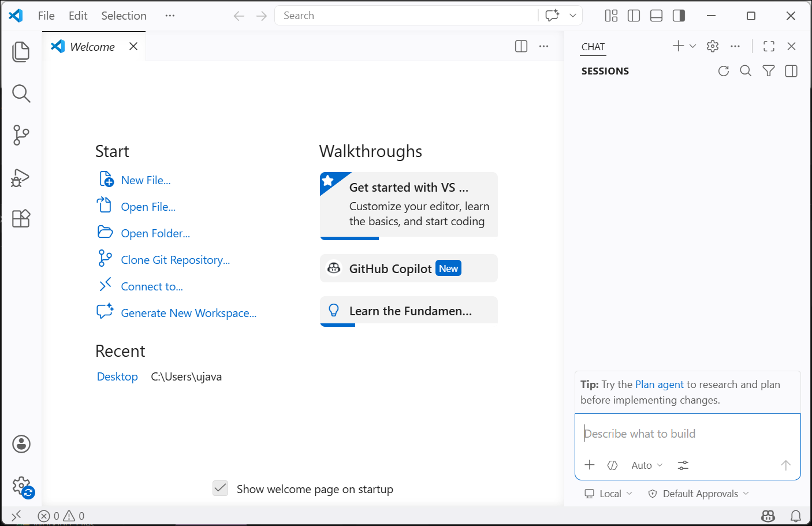Close the chat panel
The height and width of the screenshot is (526, 812).
click(791, 46)
